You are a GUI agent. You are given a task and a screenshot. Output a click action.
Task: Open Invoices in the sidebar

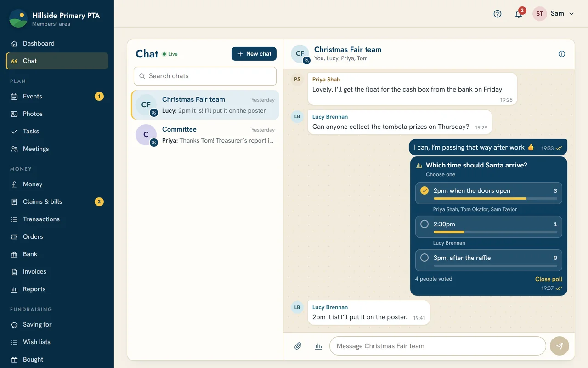click(x=57, y=271)
